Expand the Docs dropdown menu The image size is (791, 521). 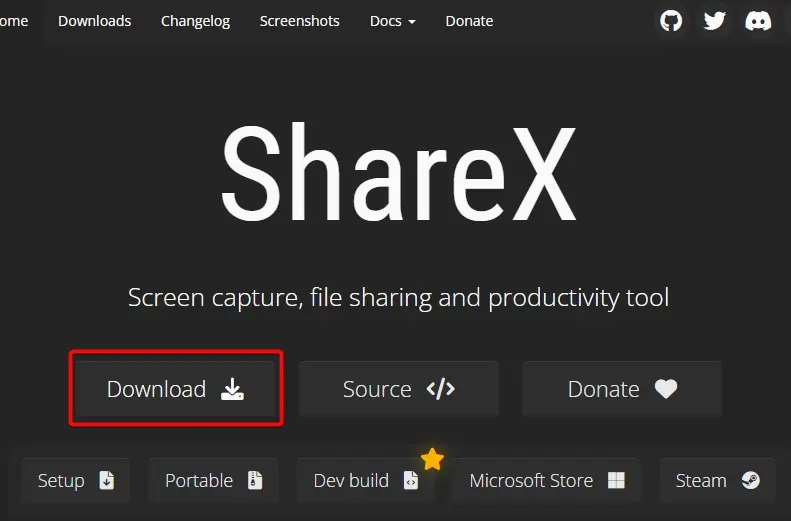392,21
